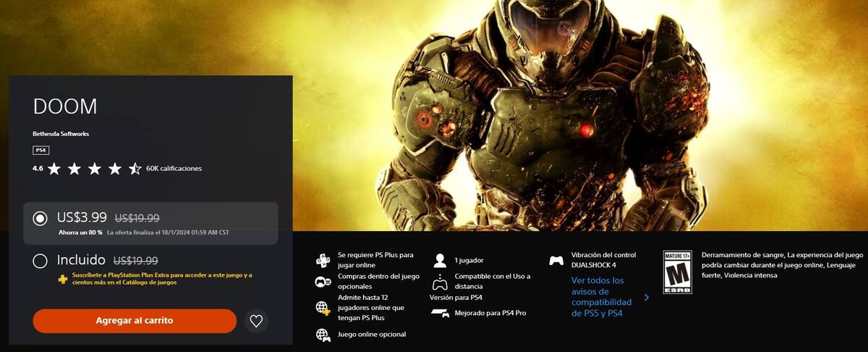Click the 4.6 rating score
Viewport: 868px width, 352px height.
(38, 169)
